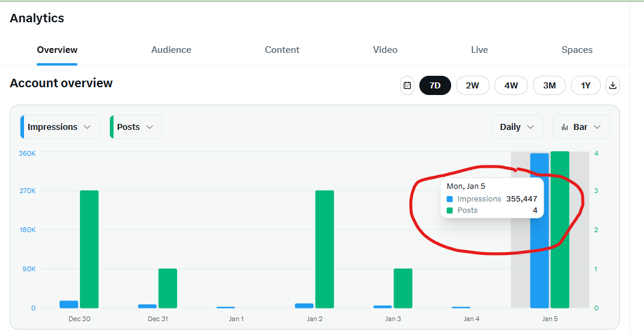The image size is (644, 335).
Task: Click the 'Analytics' page title
Action: 37,18
